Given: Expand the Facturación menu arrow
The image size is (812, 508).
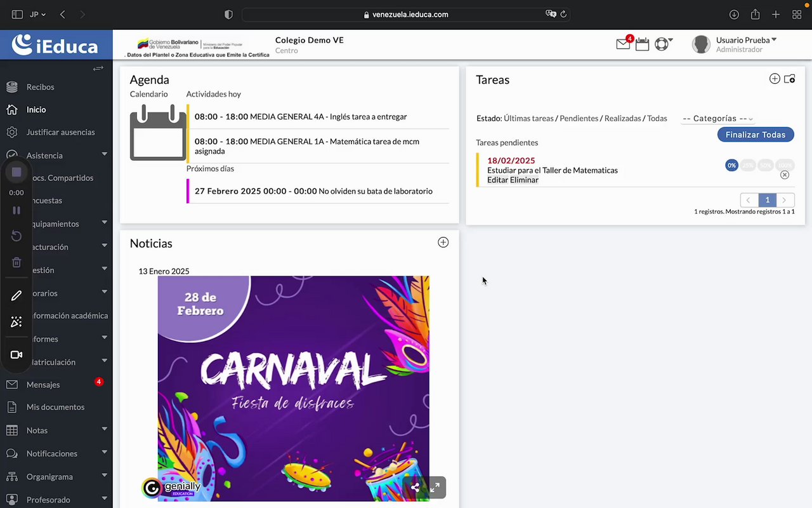Looking at the screenshot, I should tap(105, 246).
